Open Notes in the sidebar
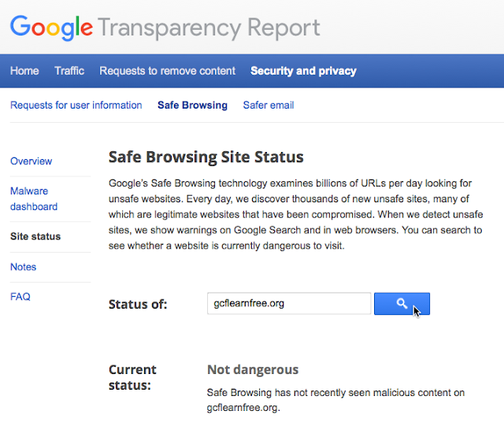The image size is (504, 433). pyautogui.click(x=23, y=267)
